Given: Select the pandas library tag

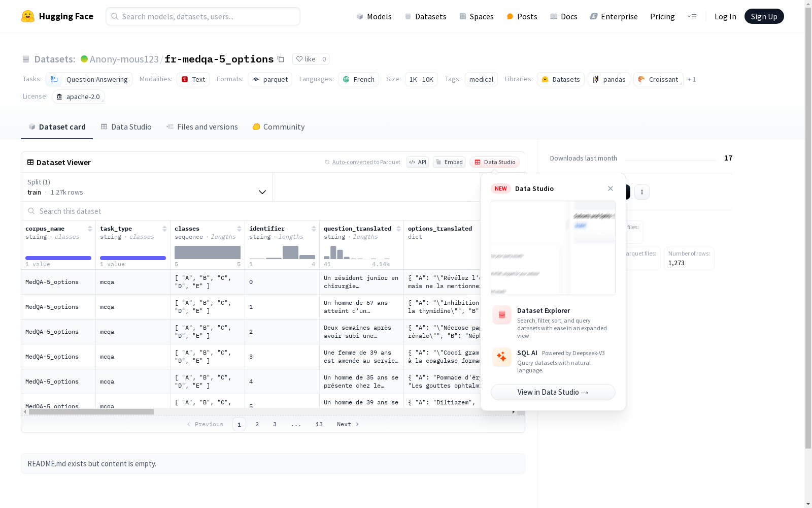Looking at the screenshot, I should (609, 79).
